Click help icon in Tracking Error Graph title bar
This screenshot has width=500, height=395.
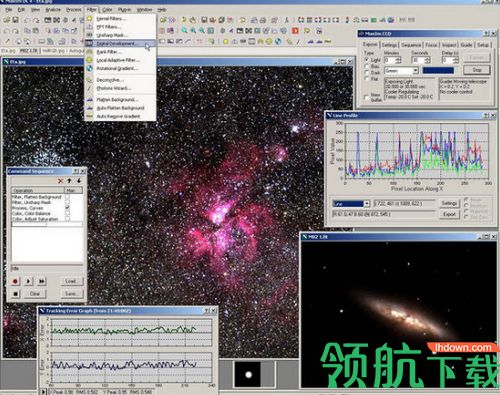pyautogui.click(x=207, y=311)
